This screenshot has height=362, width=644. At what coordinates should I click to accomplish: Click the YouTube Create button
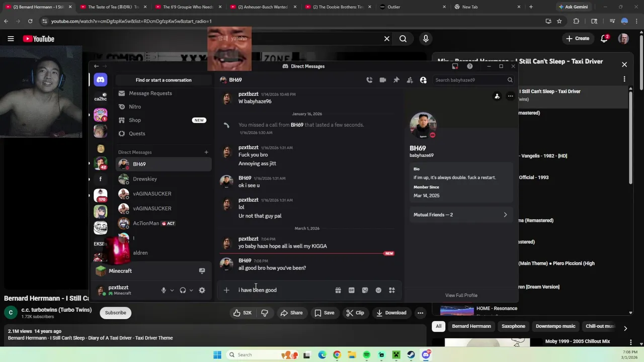coord(578,39)
